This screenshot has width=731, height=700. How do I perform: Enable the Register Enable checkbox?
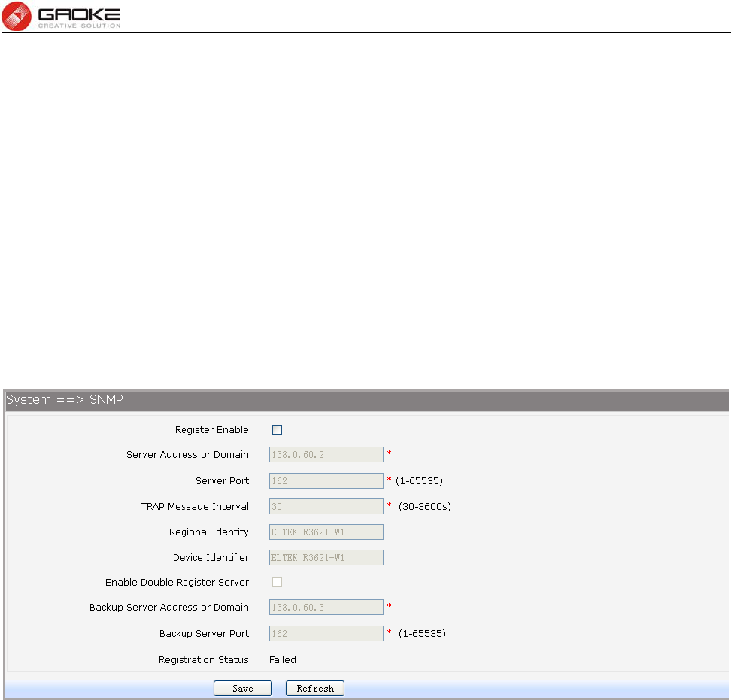click(277, 429)
